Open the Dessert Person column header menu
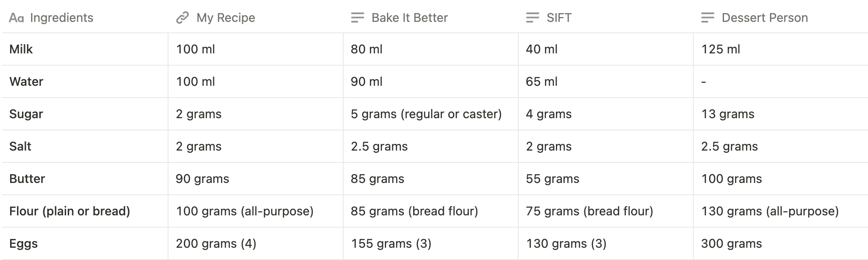The width and height of the screenshot is (868, 260). 764,18
